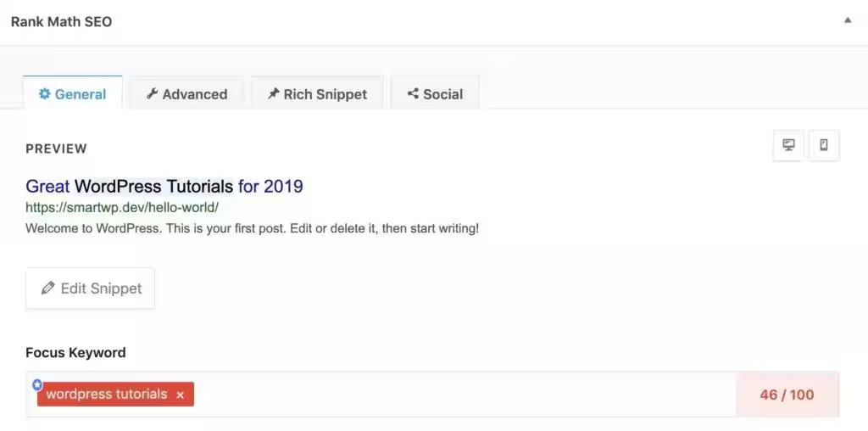Open the Rich Snippet tab
This screenshot has height=431, width=868.
pyautogui.click(x=317, y=93)
